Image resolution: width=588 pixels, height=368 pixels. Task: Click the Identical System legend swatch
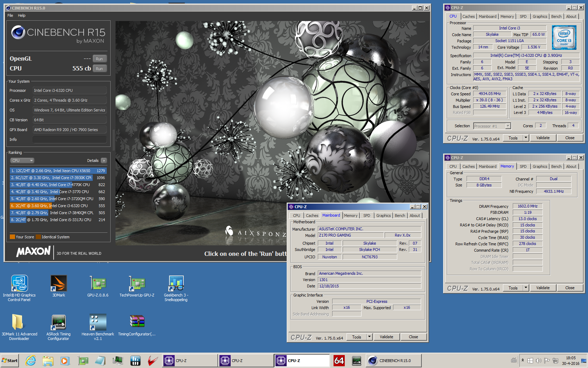click(38, 237)
